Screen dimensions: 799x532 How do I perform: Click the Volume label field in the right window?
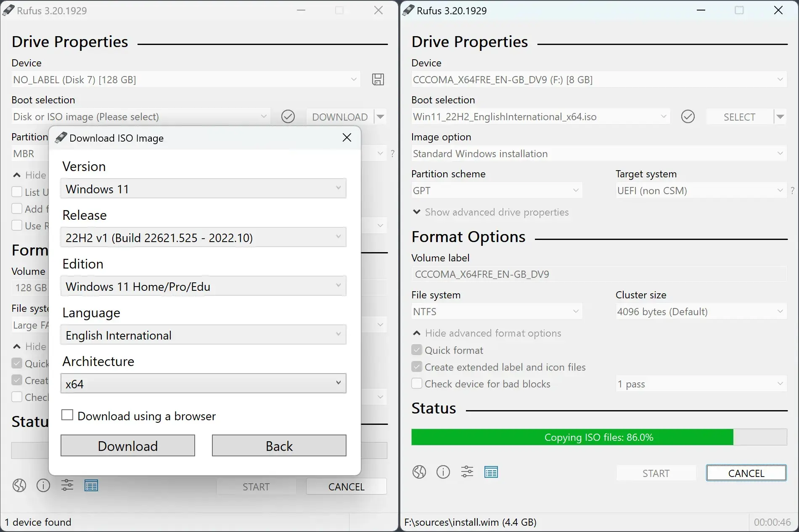(x=599, y=274)
